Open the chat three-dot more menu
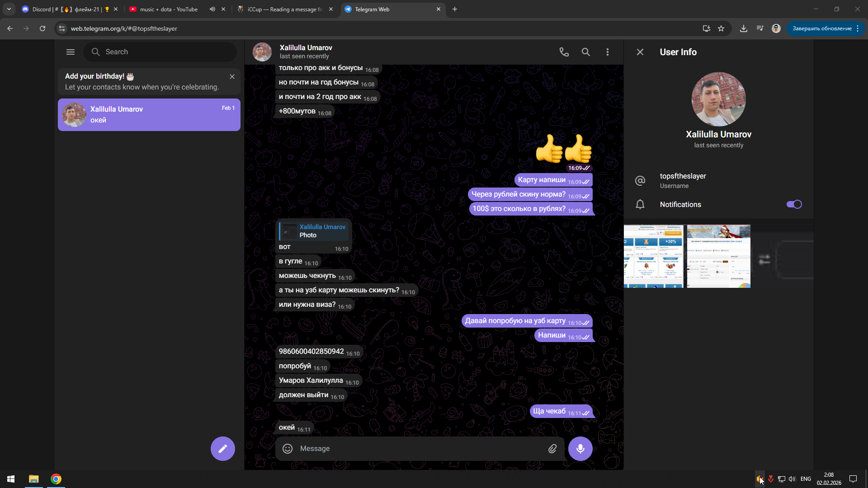The width and height of the screenshot is (868, 488). point(607,52)
